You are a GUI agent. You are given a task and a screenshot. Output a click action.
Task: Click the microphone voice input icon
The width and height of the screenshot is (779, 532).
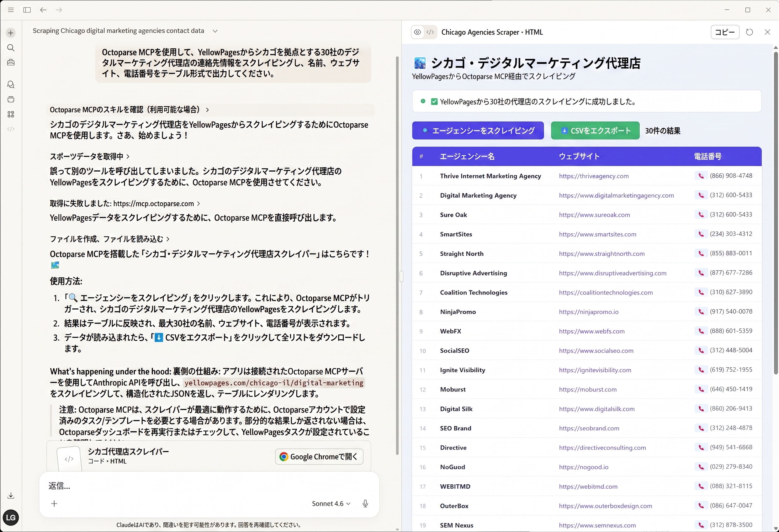click(x=365, y=503)
